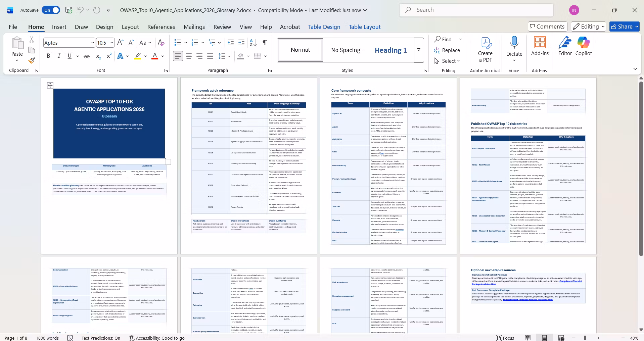This screenshot has width=644, height=341.
Task: Justify the paragraph text
Action: pos(210,56)
